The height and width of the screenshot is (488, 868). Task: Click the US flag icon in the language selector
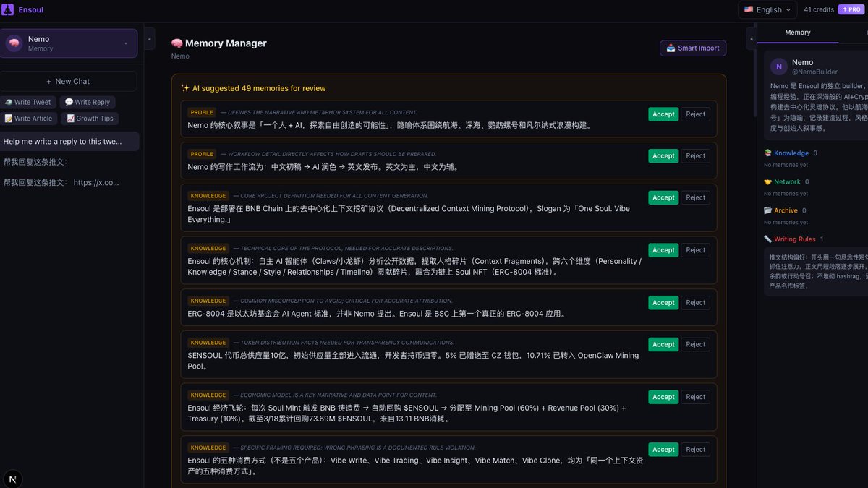(749, 9)
